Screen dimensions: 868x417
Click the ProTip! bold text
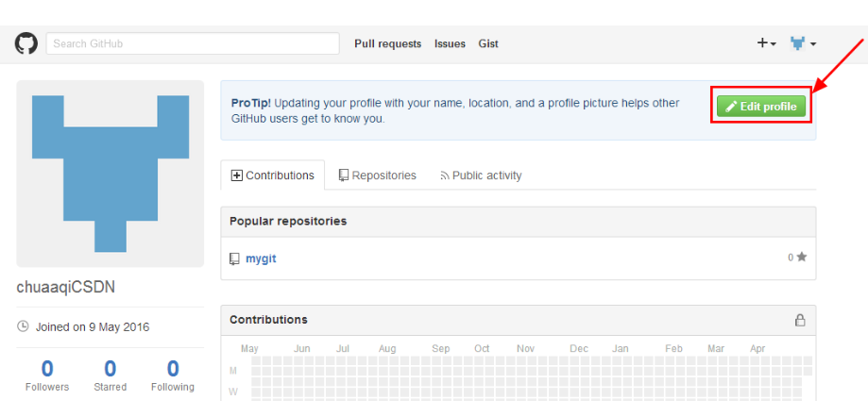click(251, 103)
